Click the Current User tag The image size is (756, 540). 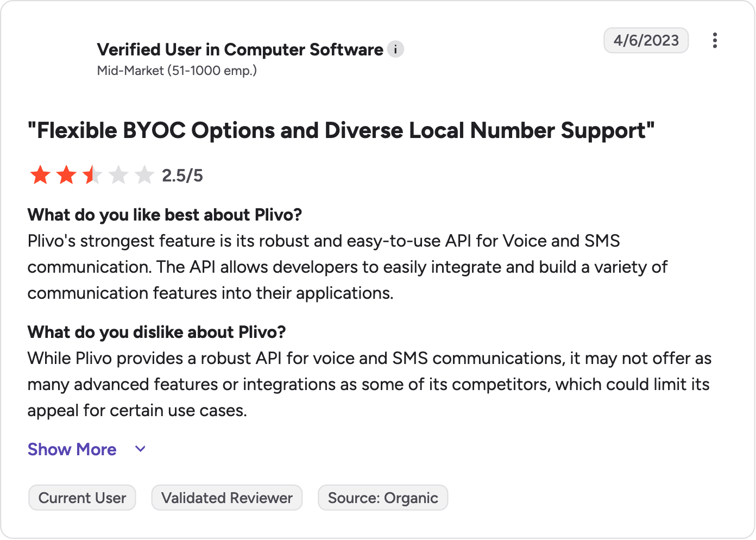tap(82, 498)
